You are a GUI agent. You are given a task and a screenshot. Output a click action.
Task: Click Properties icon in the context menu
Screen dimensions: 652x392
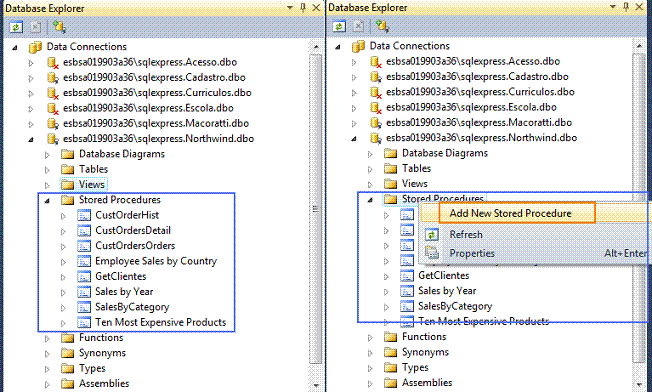(432, 253)
